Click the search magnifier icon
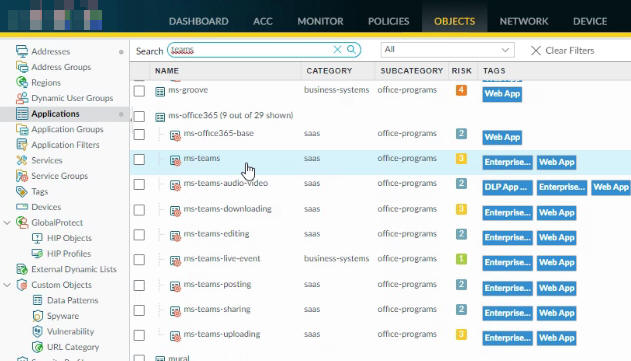The height and width of the screenshot is (361, 631). coord(351,50)
